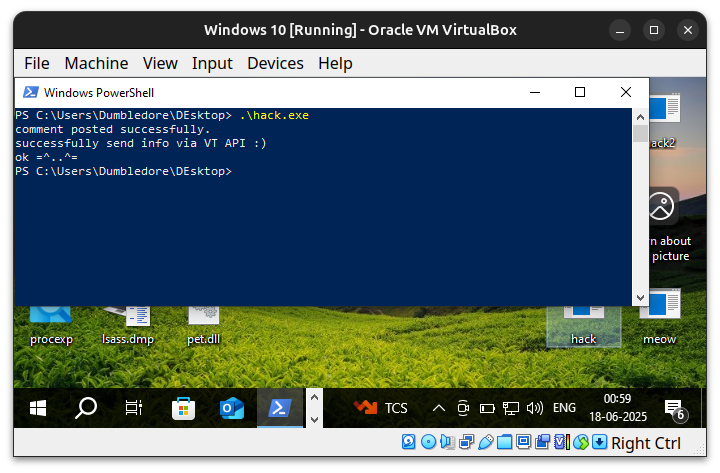Viewport: 720px width, 473px height.
Task: Expand hidden system tray icons
Action: point(439,408)
